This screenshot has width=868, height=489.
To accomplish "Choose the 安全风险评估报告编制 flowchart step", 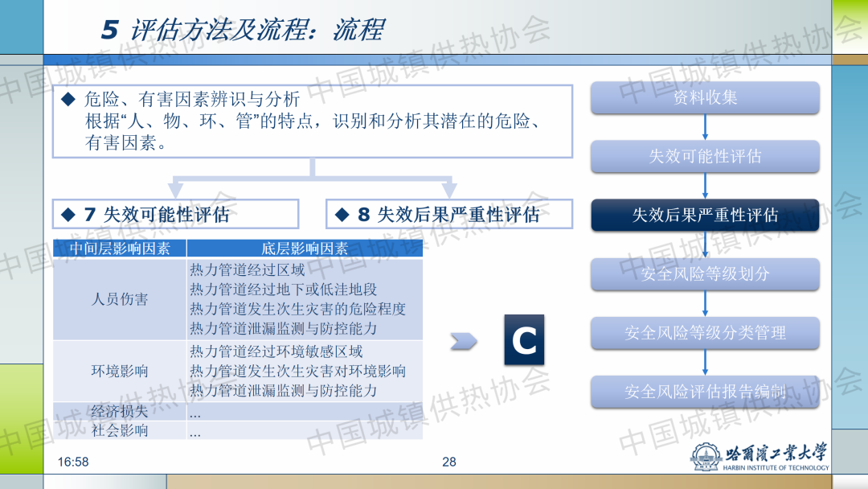I will point(705,392).
